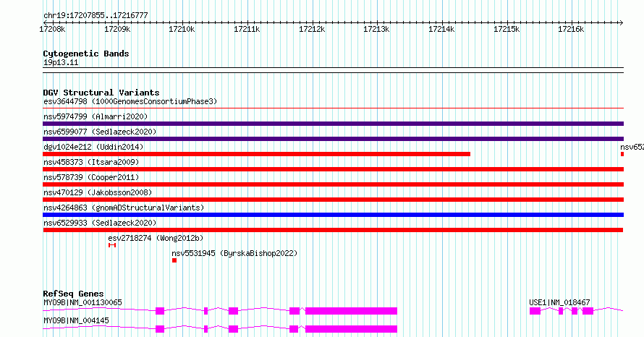
Task: Click the 17213k ruler tick
Action: [x=376, y=29]
